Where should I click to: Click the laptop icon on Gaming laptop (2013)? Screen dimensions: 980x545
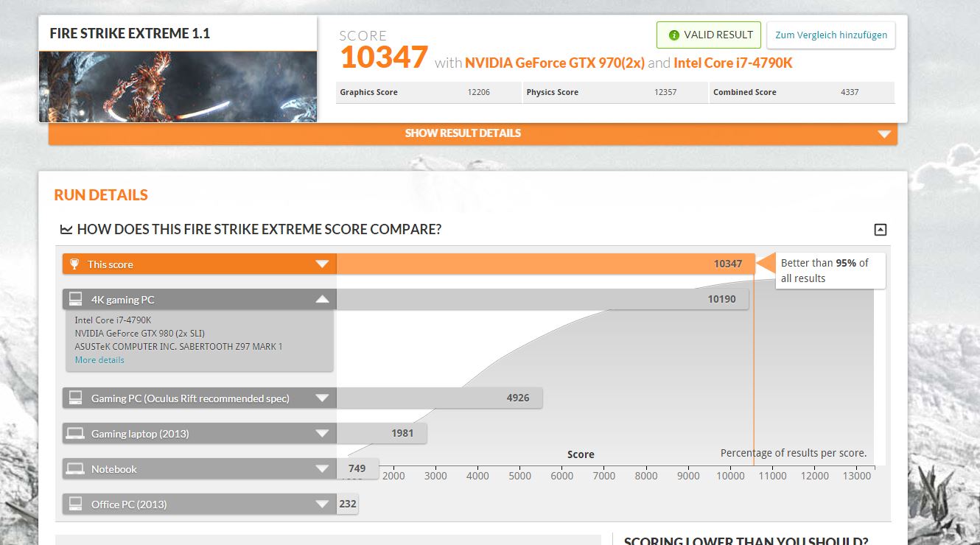[x=74, y=433]
